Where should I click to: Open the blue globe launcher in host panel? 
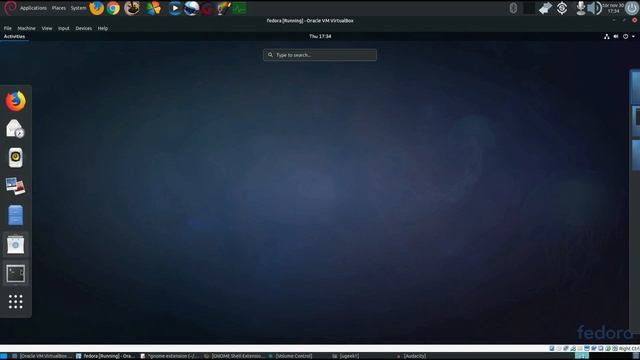(191, 8)
